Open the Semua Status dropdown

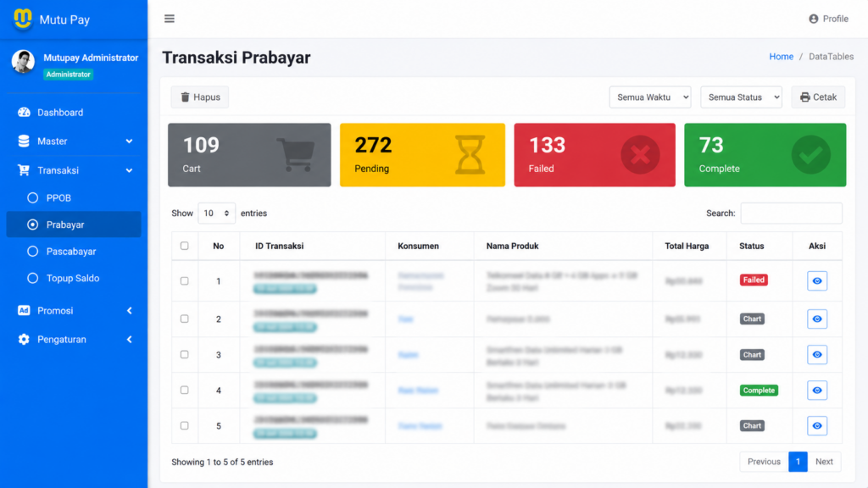tap(741, 97)
